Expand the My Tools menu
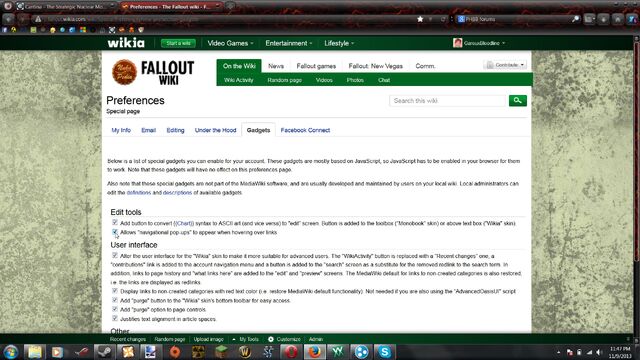Viewport: 640px width, 360px height. pos(246,339)
